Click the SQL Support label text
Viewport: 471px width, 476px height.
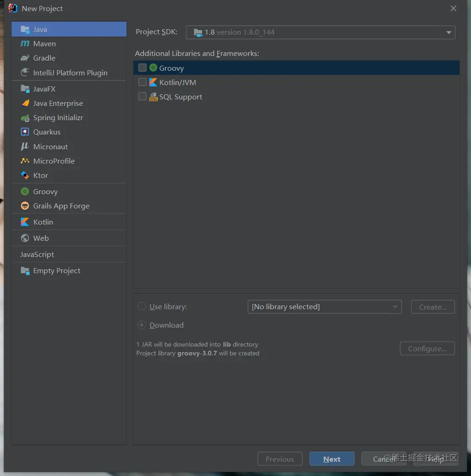click(x=181, y=97)
